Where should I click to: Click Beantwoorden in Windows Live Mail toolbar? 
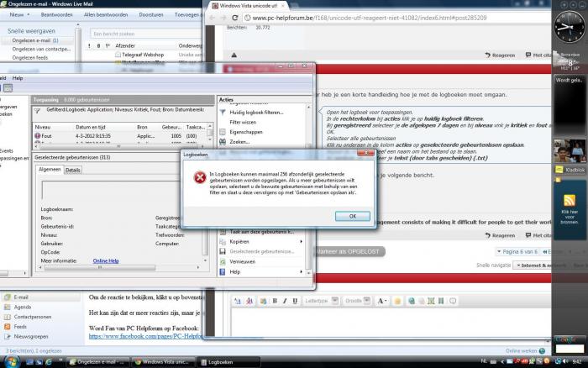(x=56, y=14)
